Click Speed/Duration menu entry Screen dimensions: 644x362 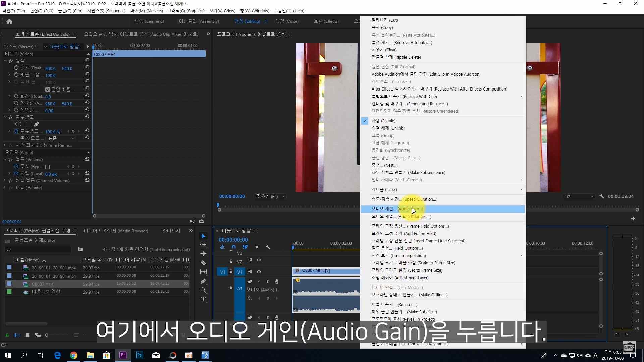pos(404,199)
